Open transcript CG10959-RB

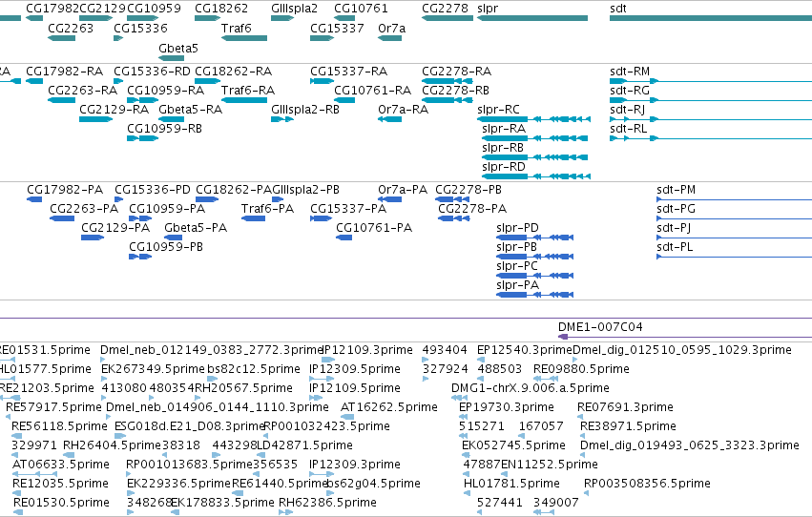point(165,129)
